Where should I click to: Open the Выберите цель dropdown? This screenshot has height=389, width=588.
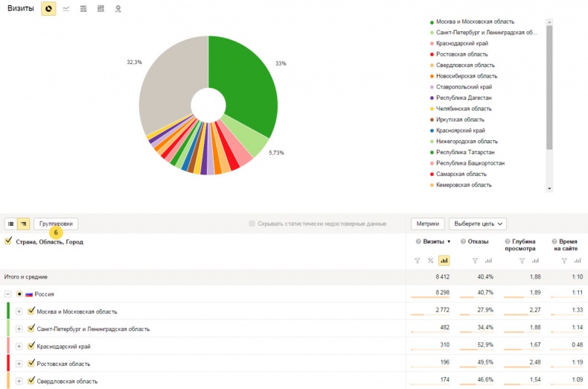click(477, 224)
